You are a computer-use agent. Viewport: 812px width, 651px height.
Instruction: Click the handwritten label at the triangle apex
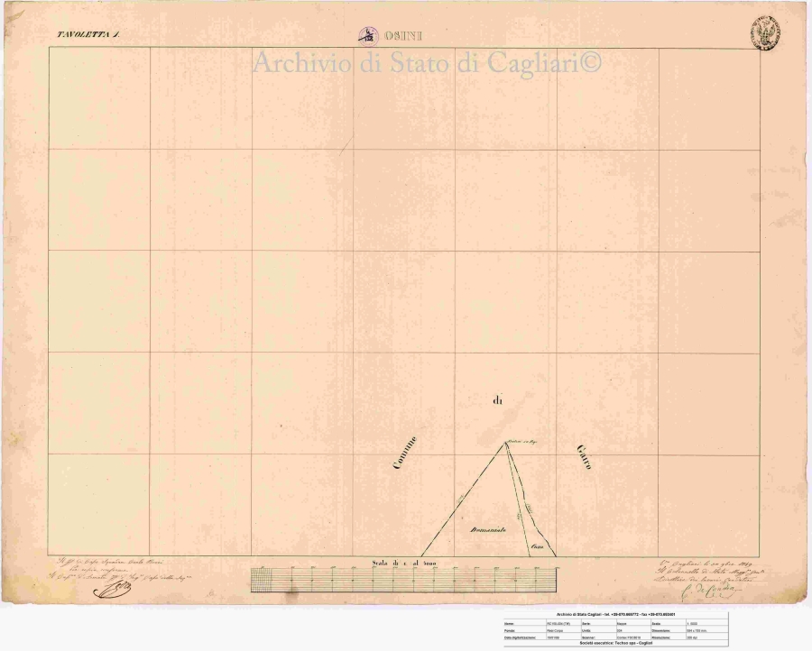pos(521,441)
